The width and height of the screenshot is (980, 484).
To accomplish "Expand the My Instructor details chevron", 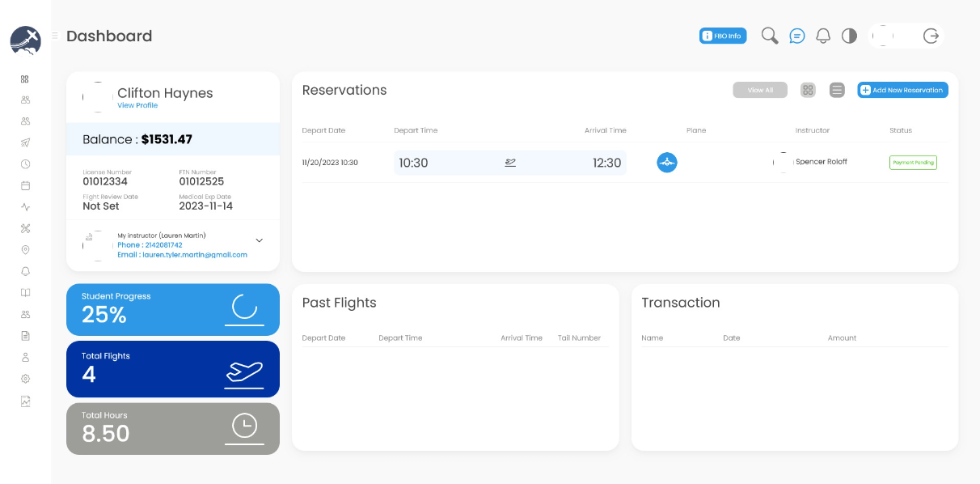I will click(x=259, y=240).
